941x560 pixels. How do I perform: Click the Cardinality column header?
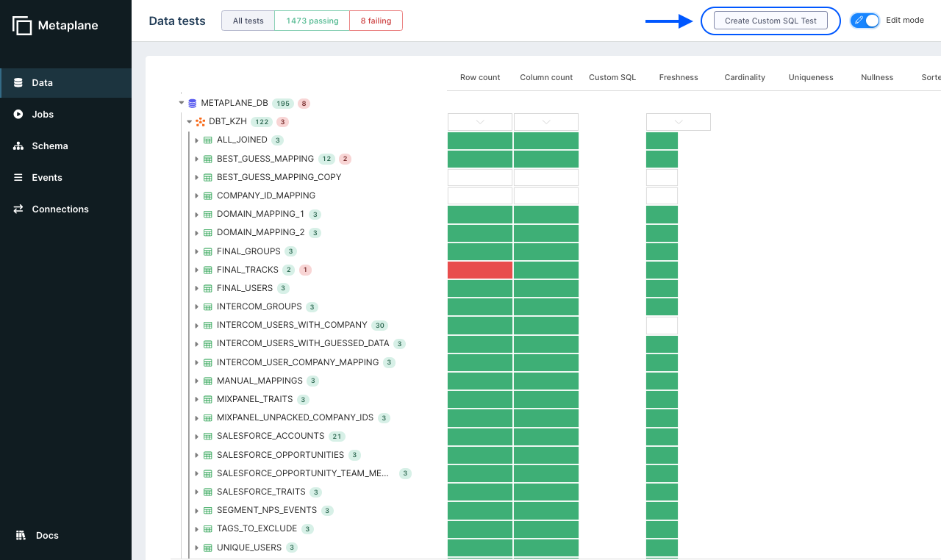tap(745, 77)
